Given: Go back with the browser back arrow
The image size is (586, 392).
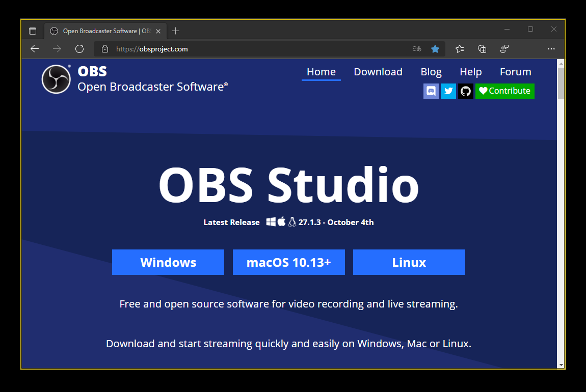Looking at the screenshot, I should 35,49.
